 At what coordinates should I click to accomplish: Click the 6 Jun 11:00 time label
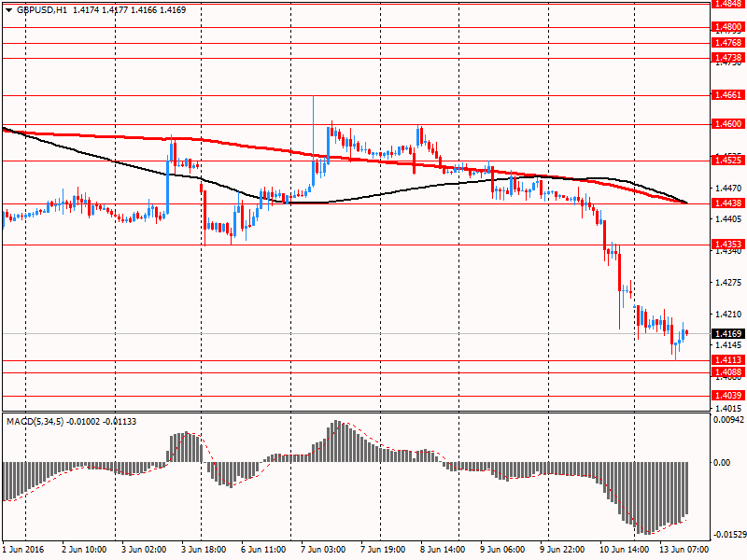point(263,550)
